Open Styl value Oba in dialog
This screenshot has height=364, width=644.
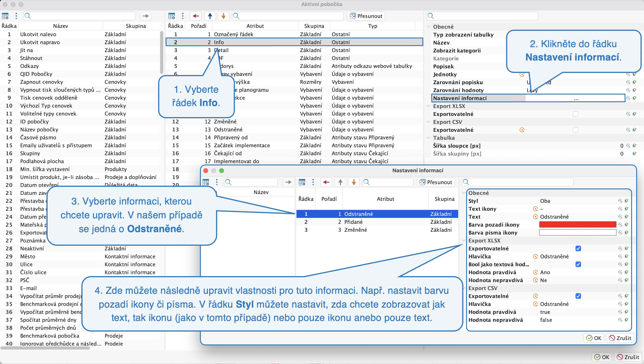tap(578, 201)
